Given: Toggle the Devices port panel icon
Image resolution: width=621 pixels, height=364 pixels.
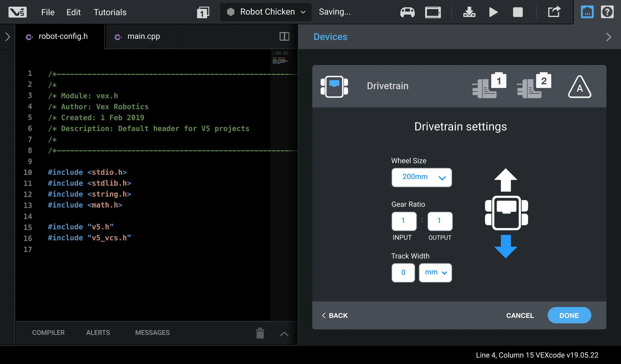Looking at the screenshot, I should [587, 12].
